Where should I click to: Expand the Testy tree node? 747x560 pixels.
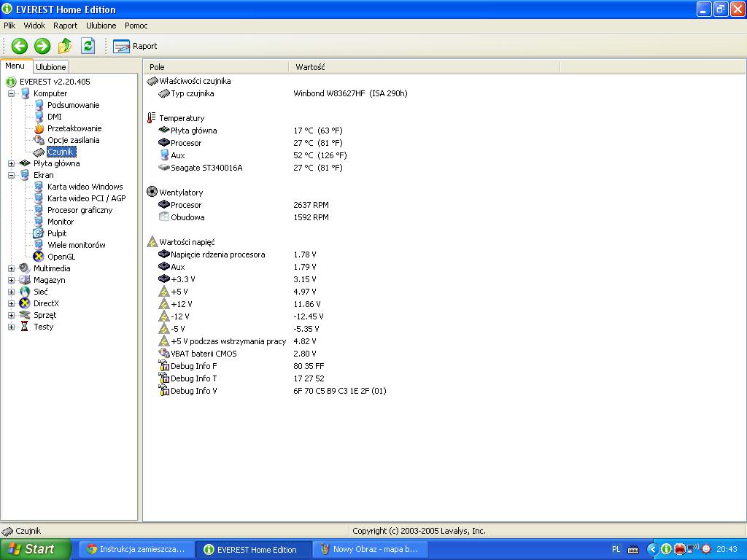point(11,327)
